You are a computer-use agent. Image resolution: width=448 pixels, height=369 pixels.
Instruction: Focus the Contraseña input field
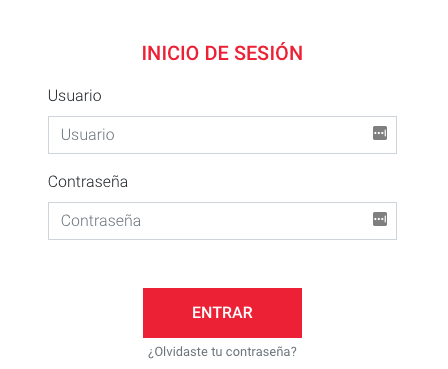tap(222, 221)
